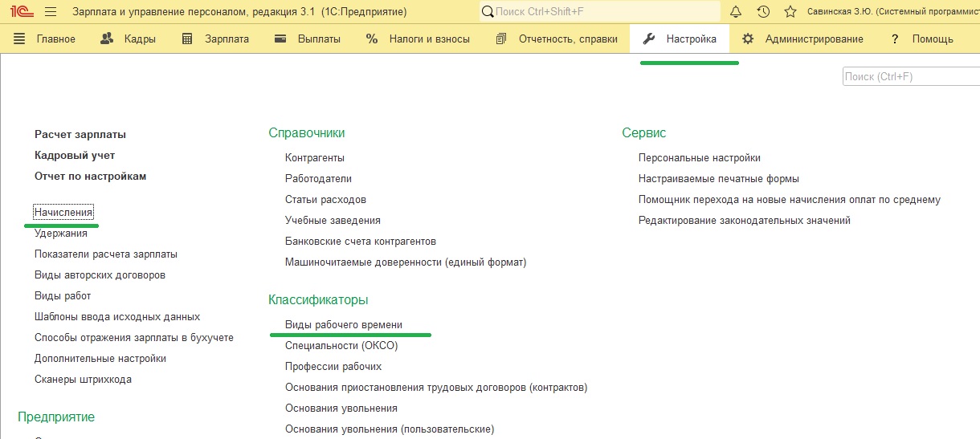Click the Предприятие group heading
The image size is (980, 439).
coord(56,417)
